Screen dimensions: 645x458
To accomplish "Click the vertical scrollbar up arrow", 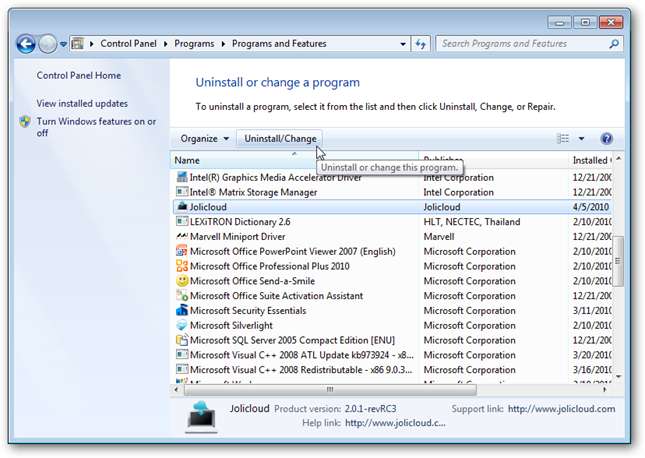I will pos(618,158).
